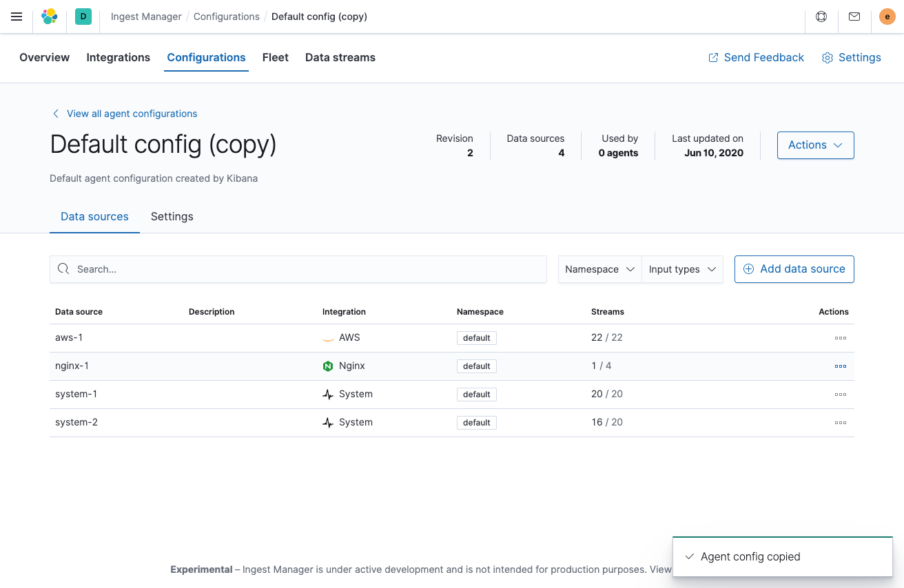Select the Data sources sub-tab
904x588 pixels.
(94, 216)
